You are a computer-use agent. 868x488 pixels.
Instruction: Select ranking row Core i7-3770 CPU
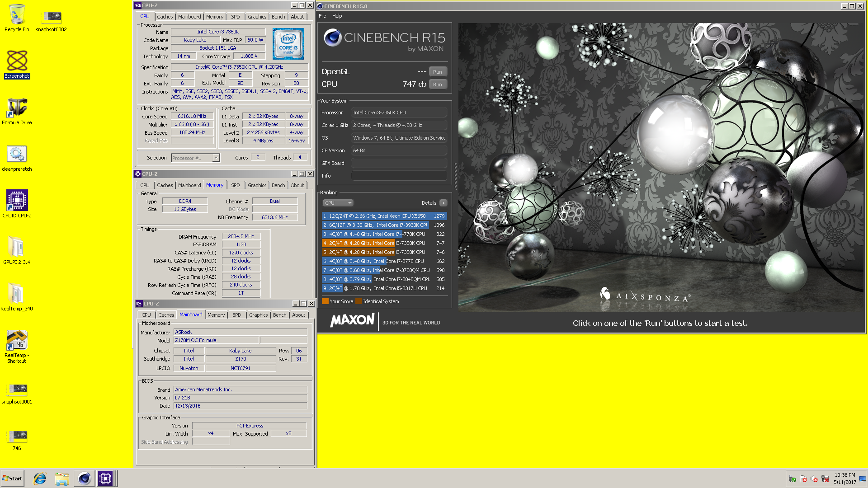[384, 261]
